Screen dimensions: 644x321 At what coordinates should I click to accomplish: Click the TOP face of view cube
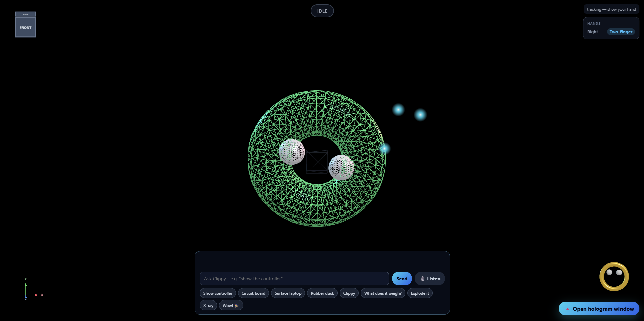[26, 14]
